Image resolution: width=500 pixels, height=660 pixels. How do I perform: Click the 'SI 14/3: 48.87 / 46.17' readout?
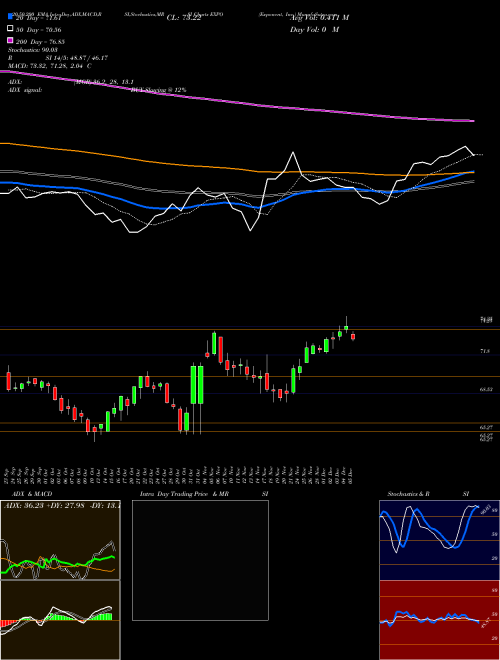click(77, 58)
